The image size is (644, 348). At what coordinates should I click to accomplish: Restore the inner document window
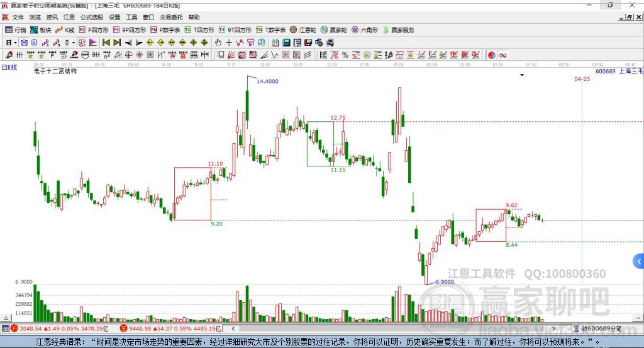630,17
